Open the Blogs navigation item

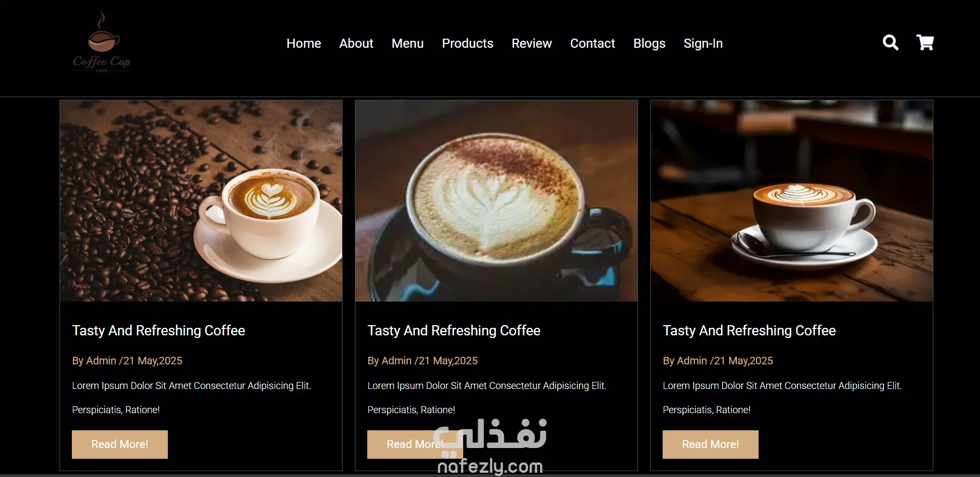(649, 43)
